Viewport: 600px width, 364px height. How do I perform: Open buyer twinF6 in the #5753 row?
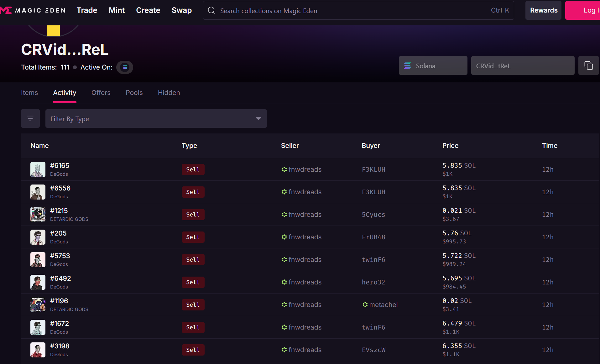(373, 260)
